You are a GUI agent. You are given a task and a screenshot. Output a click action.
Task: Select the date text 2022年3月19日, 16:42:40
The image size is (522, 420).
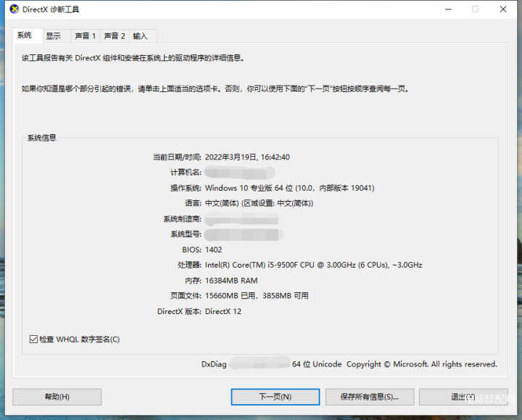(247, 157)
